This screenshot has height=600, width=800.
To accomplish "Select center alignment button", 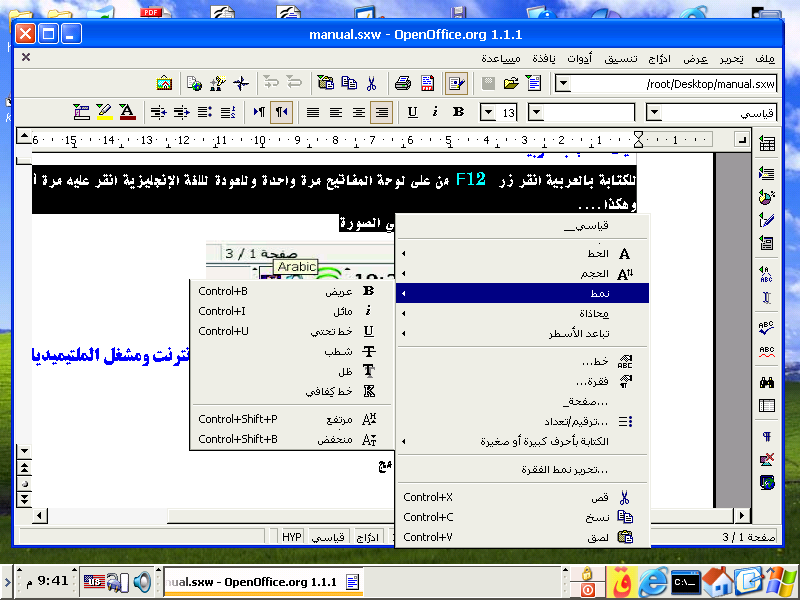I will [x=359, y=112].
